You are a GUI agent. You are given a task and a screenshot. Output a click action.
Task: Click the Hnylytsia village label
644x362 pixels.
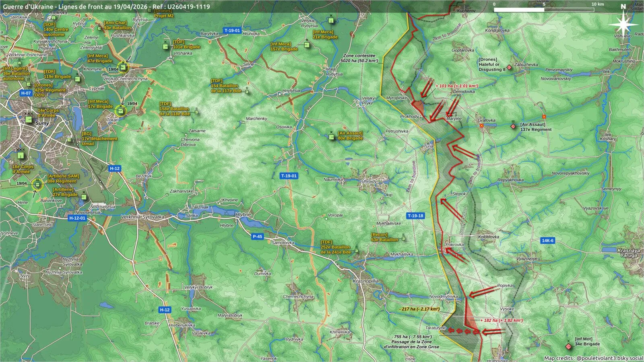pyautogui.click(x=291, y=90)
